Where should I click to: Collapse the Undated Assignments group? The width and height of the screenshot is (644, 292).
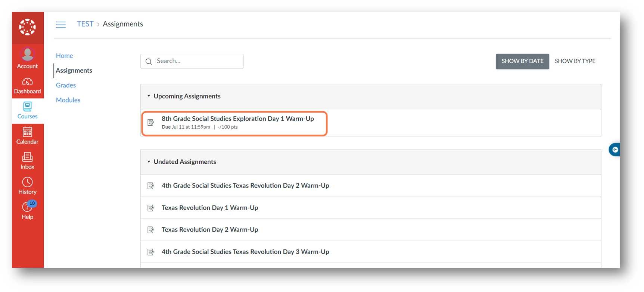tap(149, 162)
